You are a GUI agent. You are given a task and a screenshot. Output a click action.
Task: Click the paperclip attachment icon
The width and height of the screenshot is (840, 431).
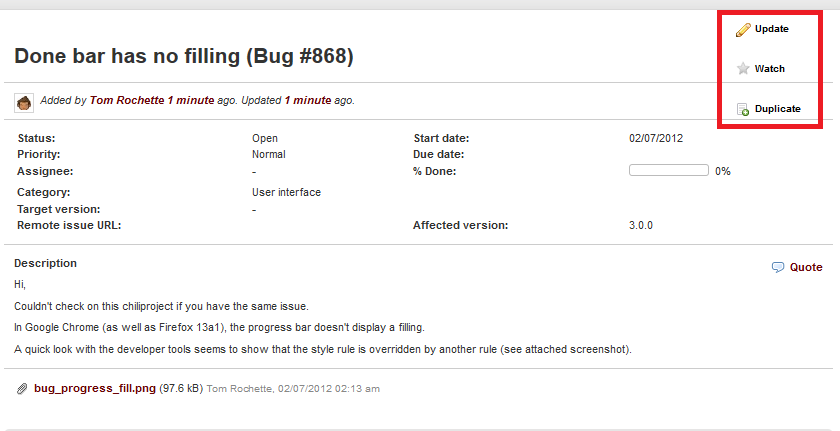pos(22,389)
